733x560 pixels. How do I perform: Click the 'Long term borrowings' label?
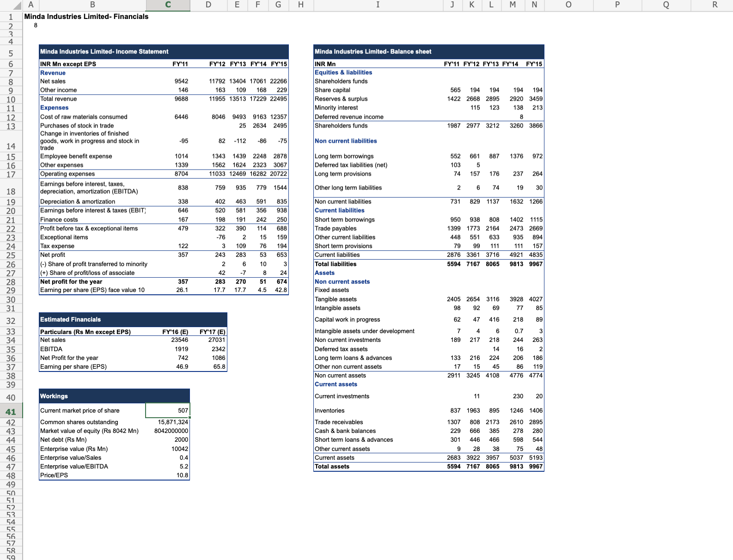[344, 156]
